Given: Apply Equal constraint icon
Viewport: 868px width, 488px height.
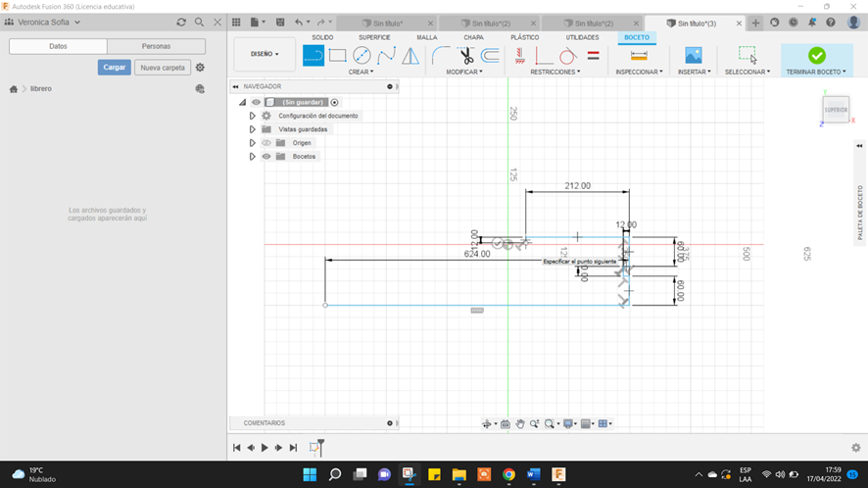Looking at the screenshot, I should point(594,56).
